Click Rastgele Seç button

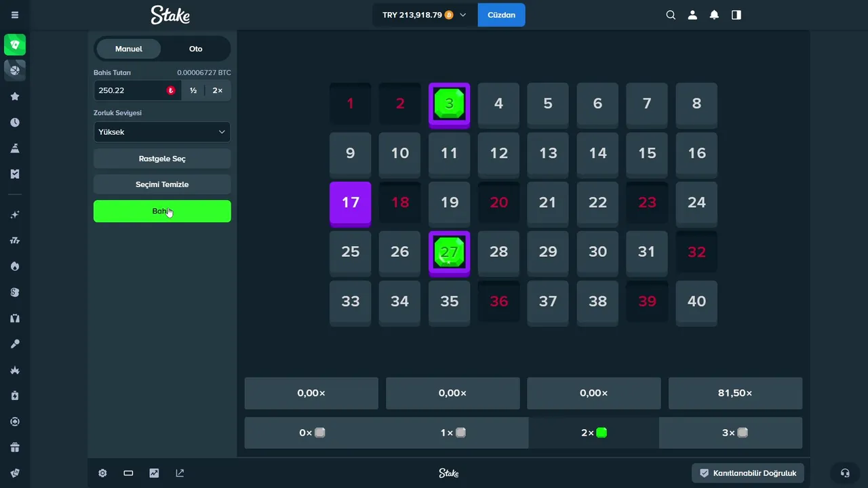click(x=162, y=159)
